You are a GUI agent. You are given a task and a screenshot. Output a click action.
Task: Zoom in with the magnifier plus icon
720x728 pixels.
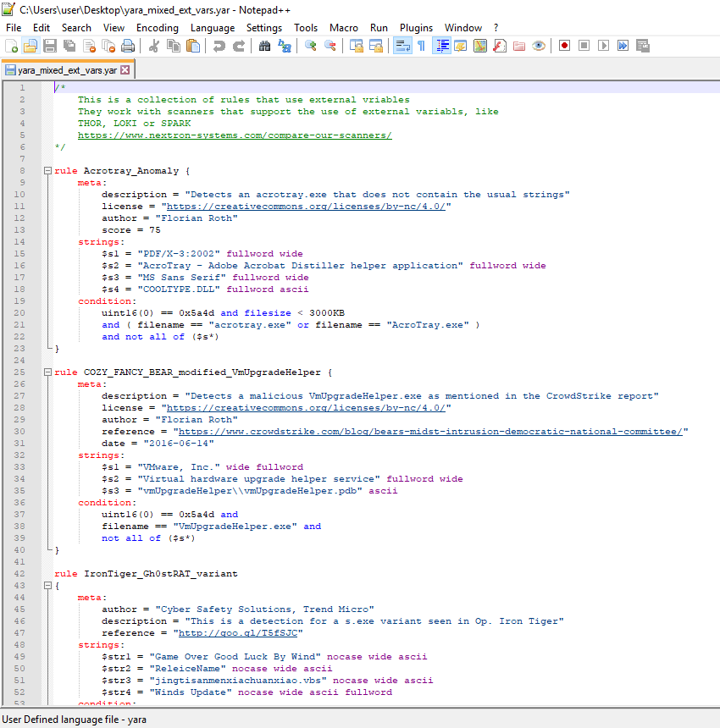(310, 46)
